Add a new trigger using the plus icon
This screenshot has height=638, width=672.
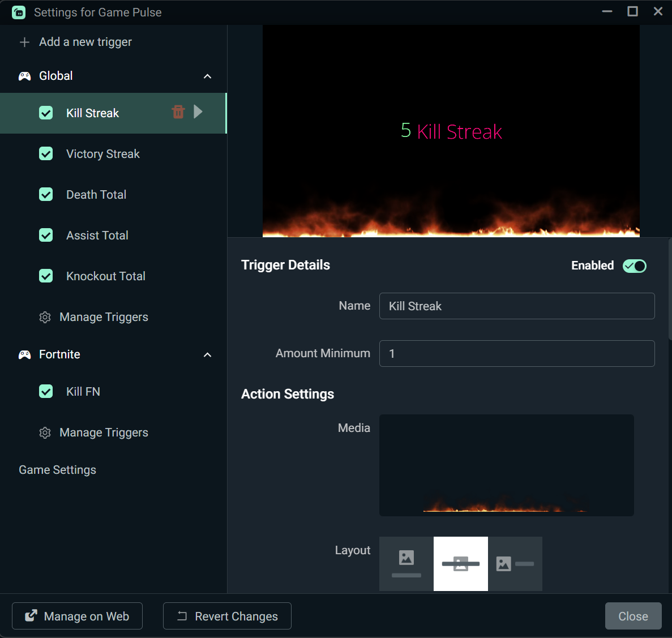tap(24, 41)
